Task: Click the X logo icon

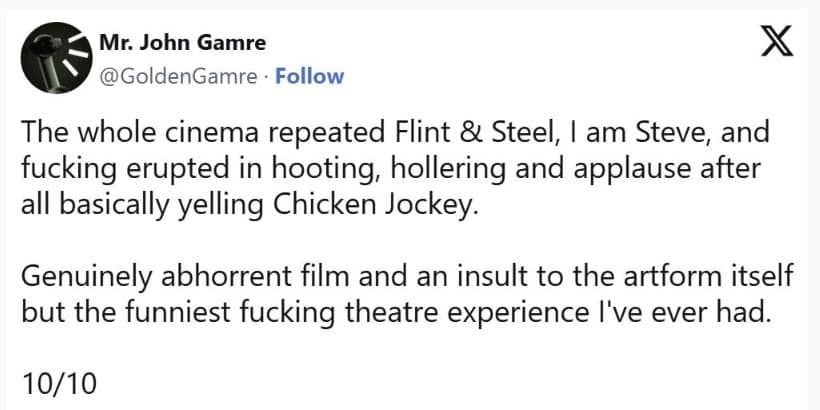Action: 774,44
